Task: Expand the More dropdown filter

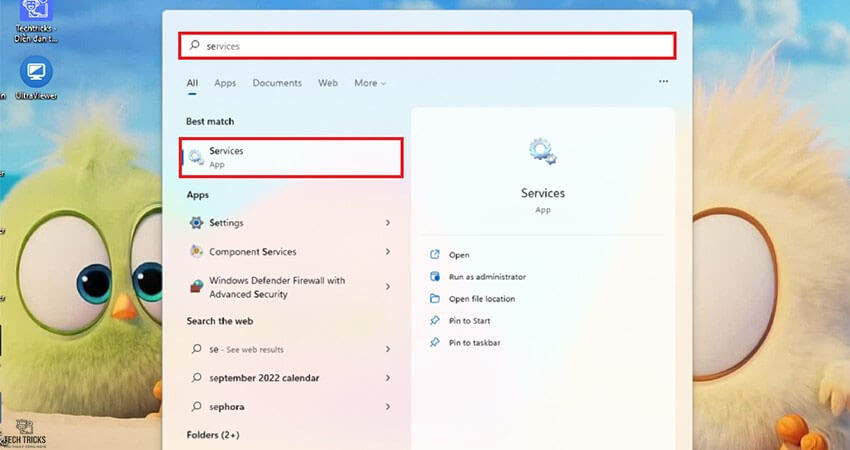Action: coord(370,83)
